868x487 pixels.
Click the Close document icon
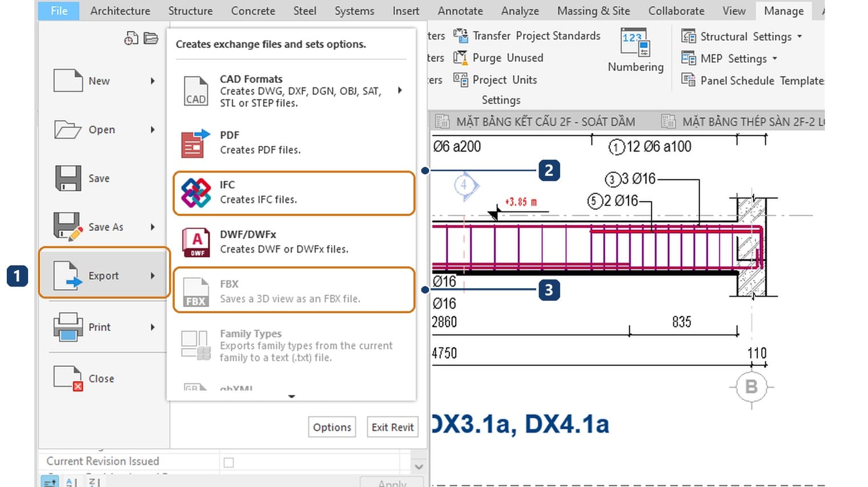[68, 378]
